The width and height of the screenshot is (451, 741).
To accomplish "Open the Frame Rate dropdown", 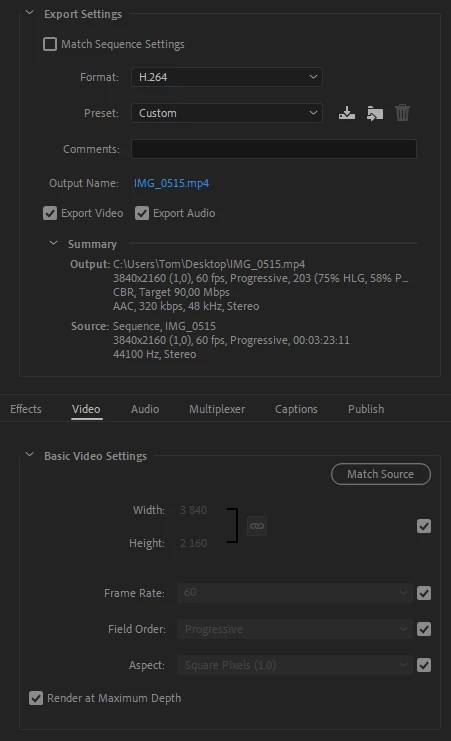I will click(295, 593).
